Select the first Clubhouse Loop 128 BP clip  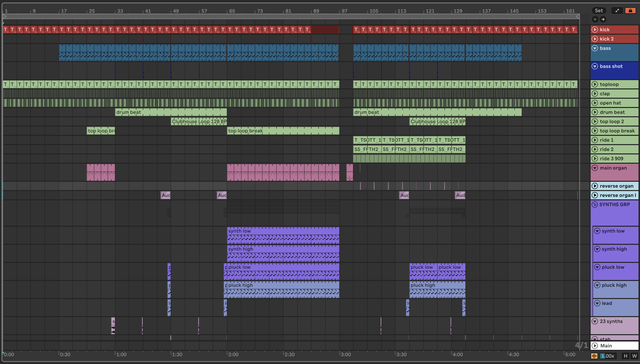pos(199,121)
